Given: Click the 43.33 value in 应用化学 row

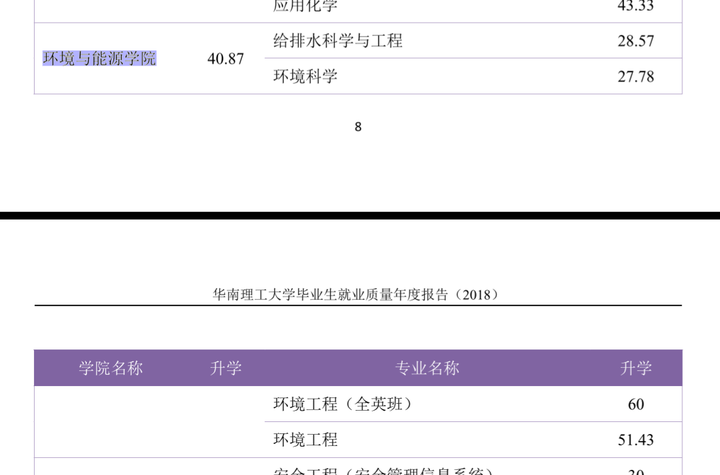Looking at the screenshot, I should click(x=635, y=6).
